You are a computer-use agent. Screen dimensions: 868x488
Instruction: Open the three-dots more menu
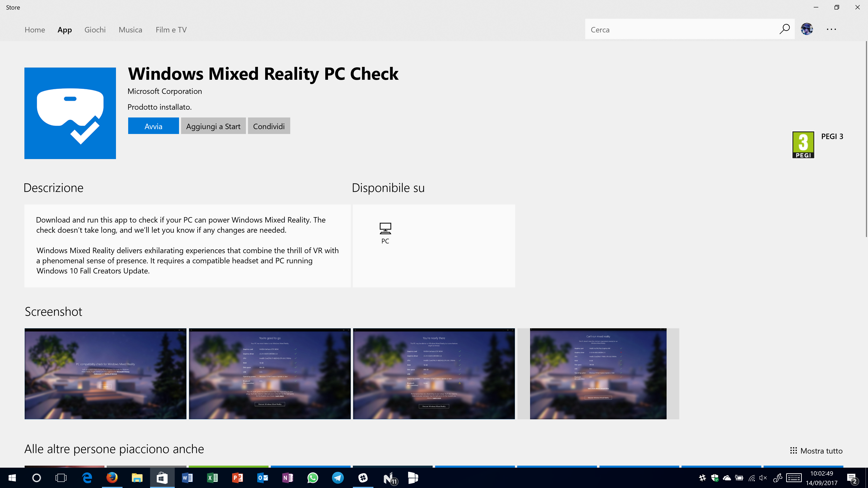pos(831,29)
